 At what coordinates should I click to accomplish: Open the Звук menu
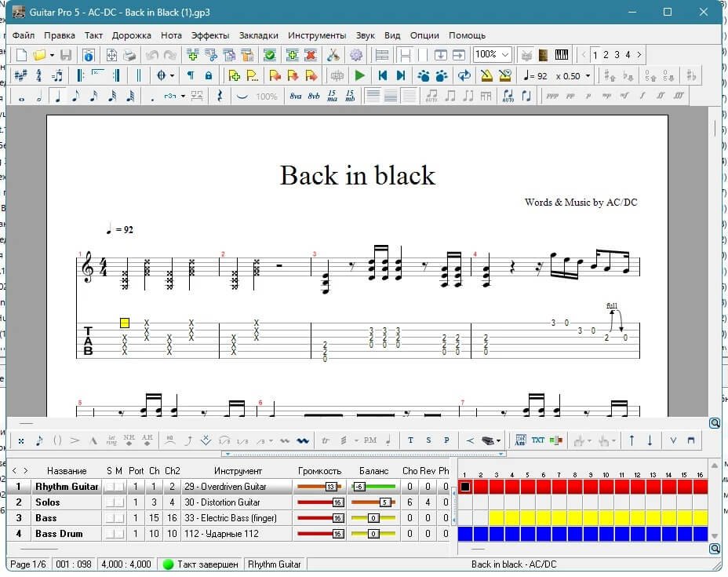tap(366, 35)
